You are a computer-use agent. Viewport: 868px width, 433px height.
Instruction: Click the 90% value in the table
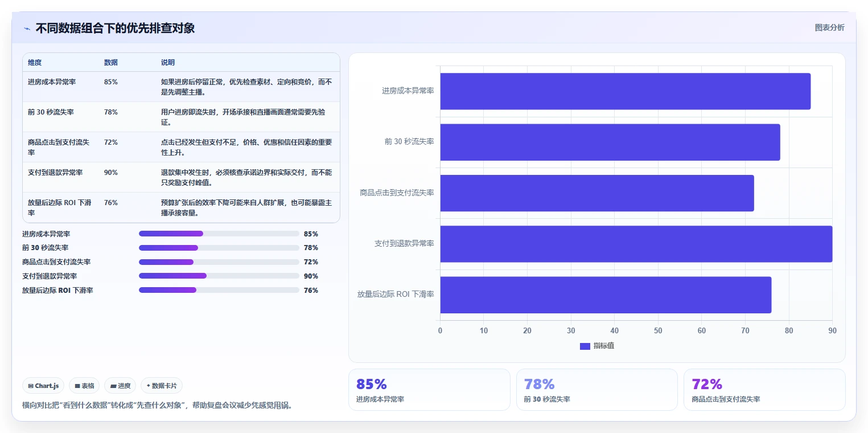(x=111, y=173)
